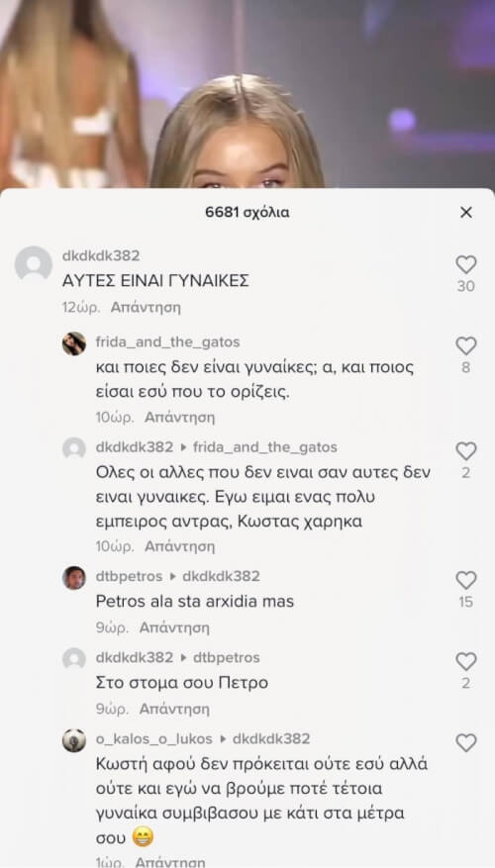Like dtbpetros' comment with 15 likes
495x868 pixels.
(x=466, y=580)
